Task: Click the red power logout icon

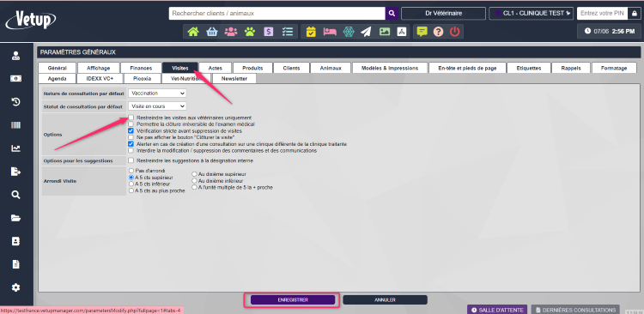Action: pos(454,32)
